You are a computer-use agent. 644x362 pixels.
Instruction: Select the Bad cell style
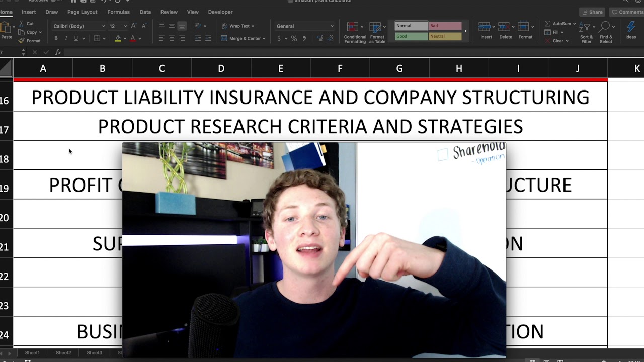pos(445,26)
